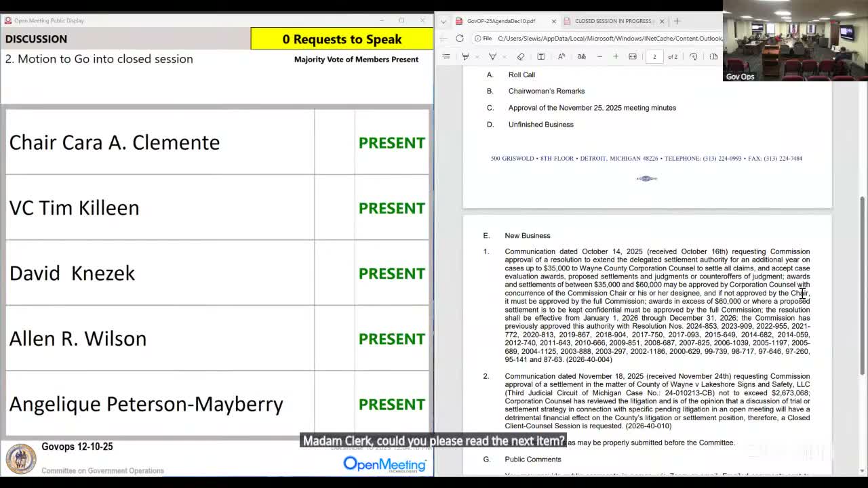The width and height of the screenshot is (868, 488).
Task: Click the PDF vertical scrollbar thumb
Action: [863, 285]
